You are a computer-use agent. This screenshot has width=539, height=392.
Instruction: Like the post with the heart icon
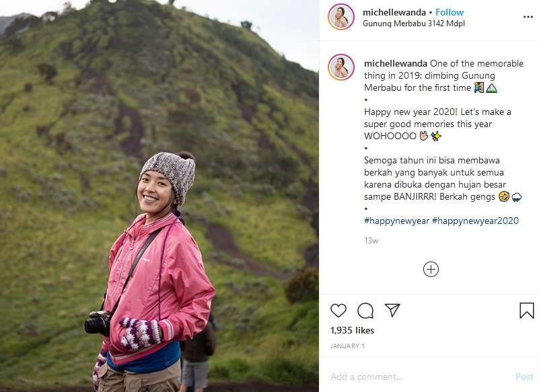pos(338,310)
